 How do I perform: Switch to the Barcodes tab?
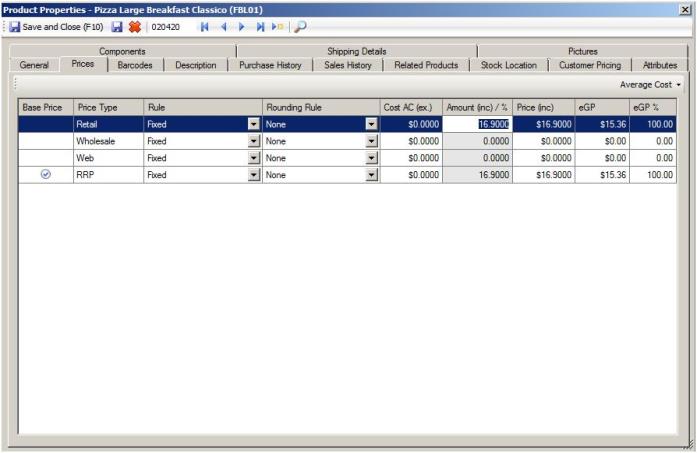pos(135,65)
